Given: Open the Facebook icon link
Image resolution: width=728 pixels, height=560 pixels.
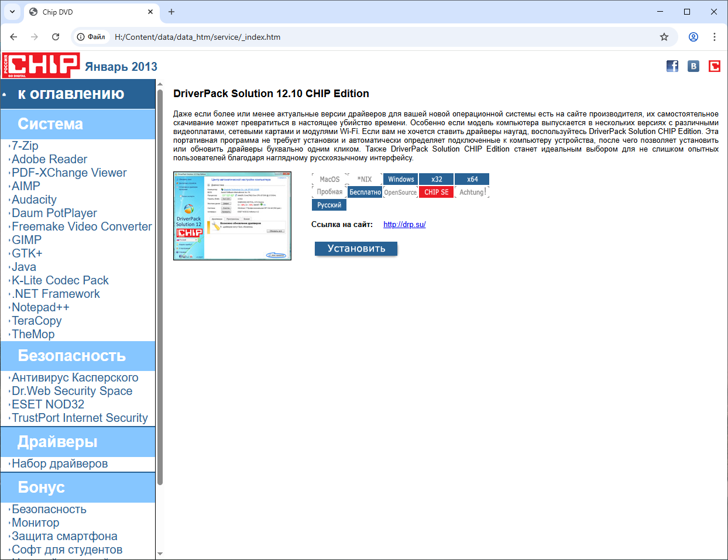Looking at the screenshot, I should 672,66.
